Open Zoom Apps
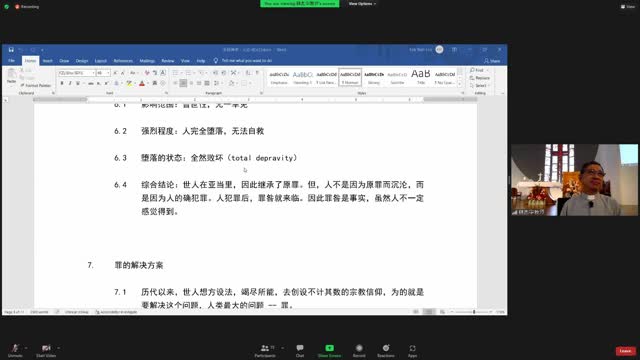640x360 pixels. coord(413,350)
